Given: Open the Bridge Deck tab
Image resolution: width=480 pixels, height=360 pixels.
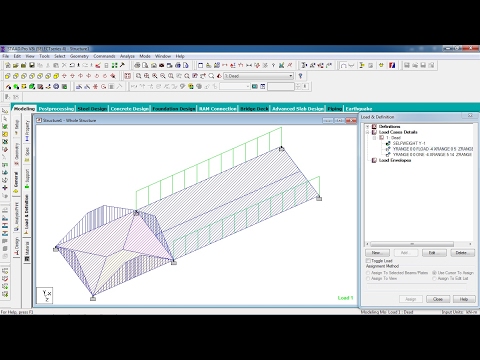Looking at the screenshot, I should coord(254,109).
